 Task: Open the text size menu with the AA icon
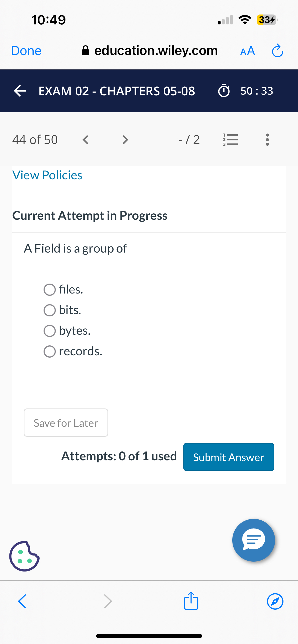coord(247,51)
